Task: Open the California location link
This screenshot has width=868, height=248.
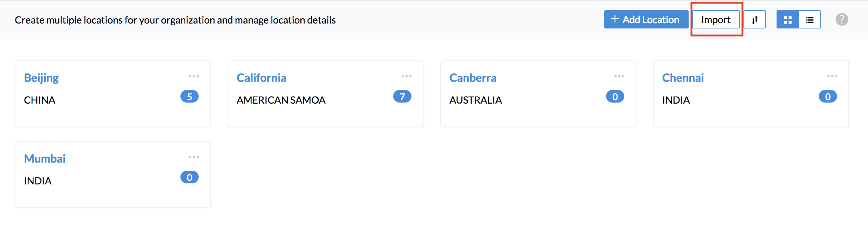Action: point(261,78)
